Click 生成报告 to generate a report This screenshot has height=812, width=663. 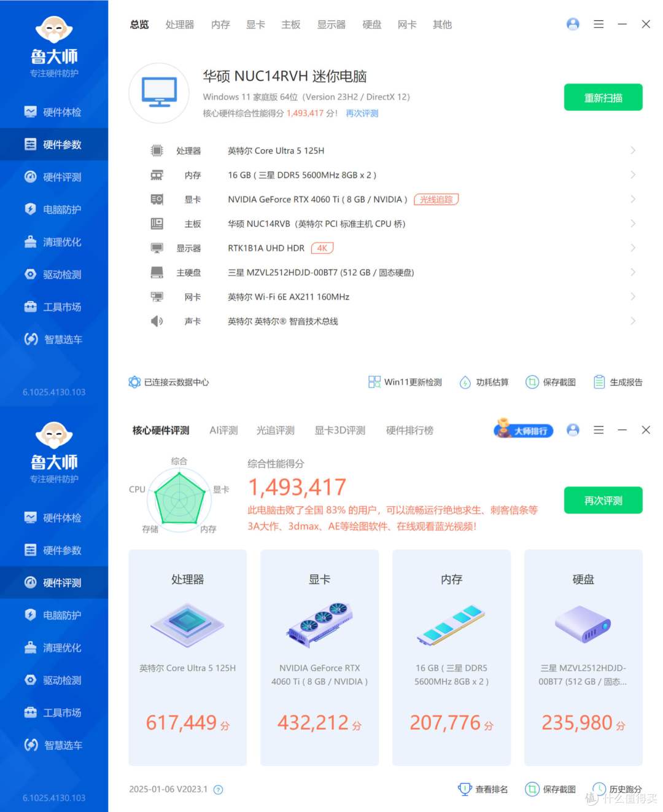tap(618, 382)
